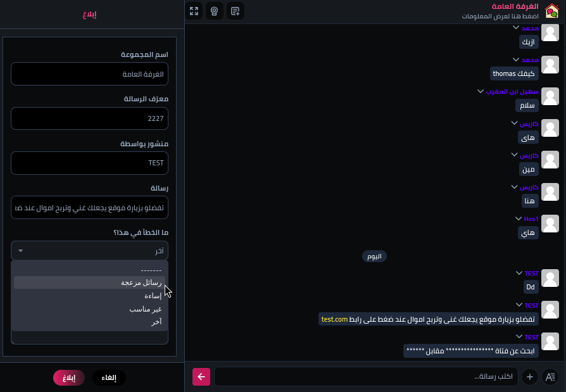The image size is (566, 392).
Task: Click the اسم المجموعة field in the report form
Action: pos(89,74)
